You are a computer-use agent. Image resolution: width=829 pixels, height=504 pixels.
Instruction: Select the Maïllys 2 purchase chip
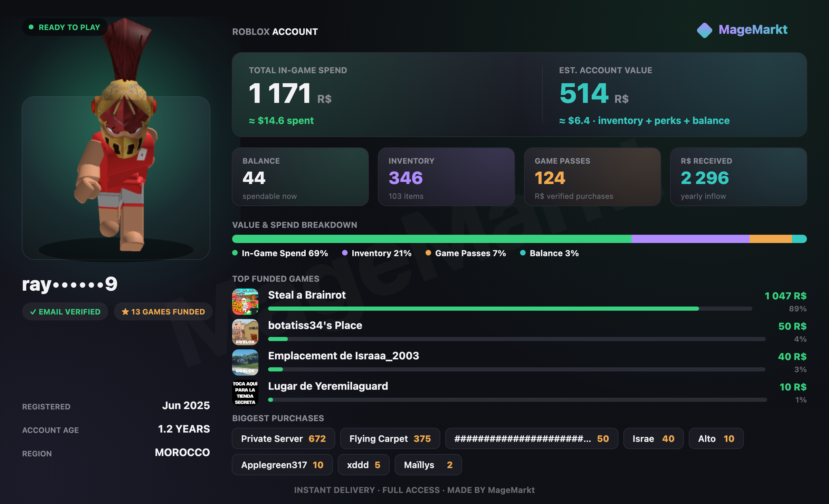[428, 465]
